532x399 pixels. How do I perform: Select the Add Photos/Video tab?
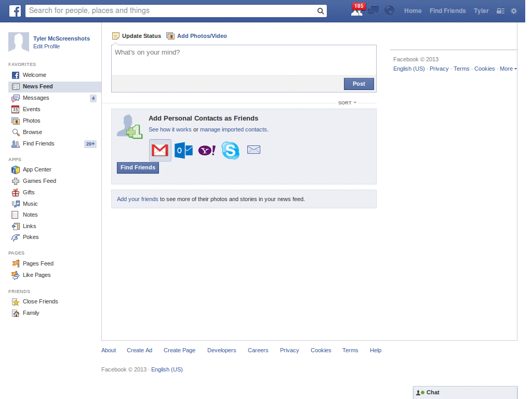pyautogui.click(x=197, y=36)
